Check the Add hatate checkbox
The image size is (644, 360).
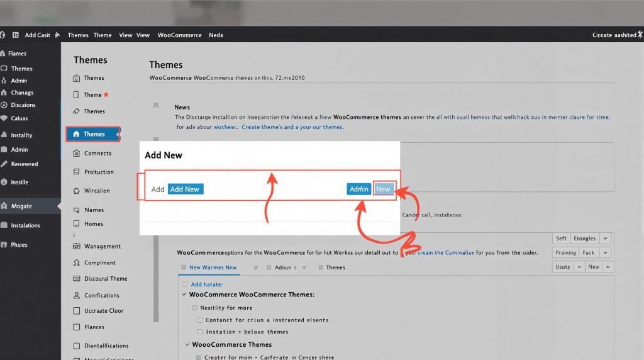tap(184, 284)
